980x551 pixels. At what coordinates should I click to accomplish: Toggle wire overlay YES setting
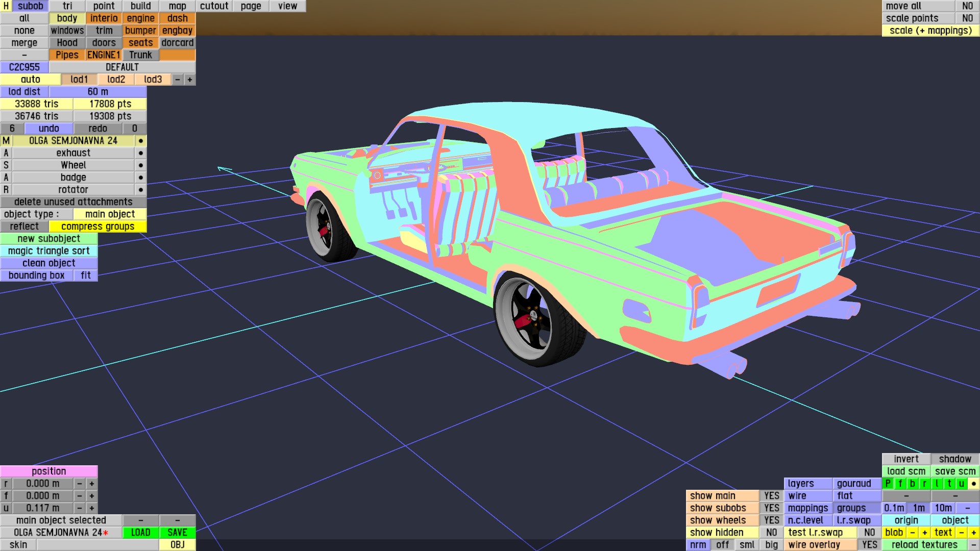click(x=870, y=545)
